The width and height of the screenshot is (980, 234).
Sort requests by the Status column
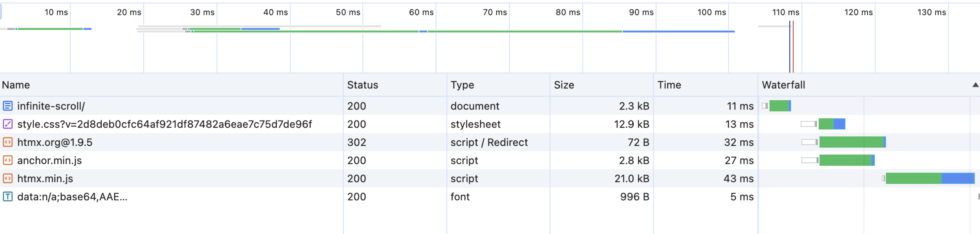click(x=395, y=85)
